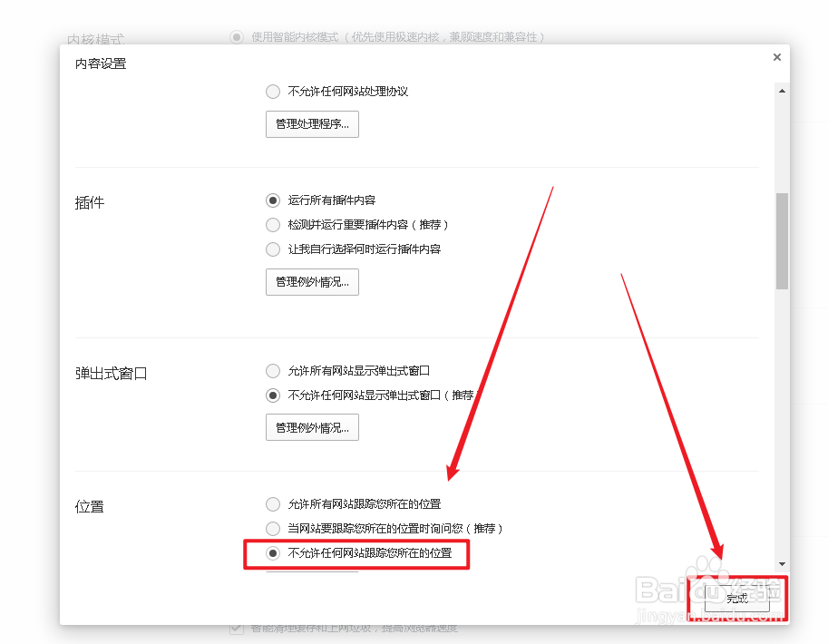Screen dimensions: 828x644
Task: Close the 内容设置 dialog
Action: tap(777, 56)
